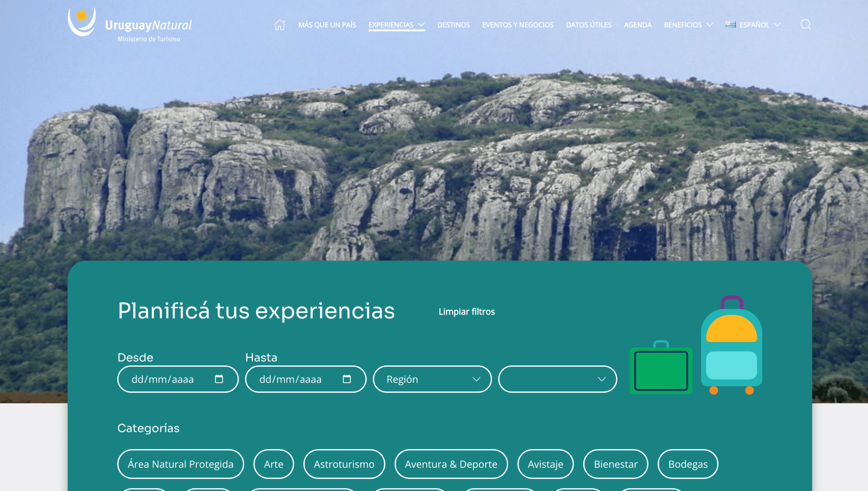Screen dimensions: 868x491
Task: Go to Destinos
Action: coord(453,25)
